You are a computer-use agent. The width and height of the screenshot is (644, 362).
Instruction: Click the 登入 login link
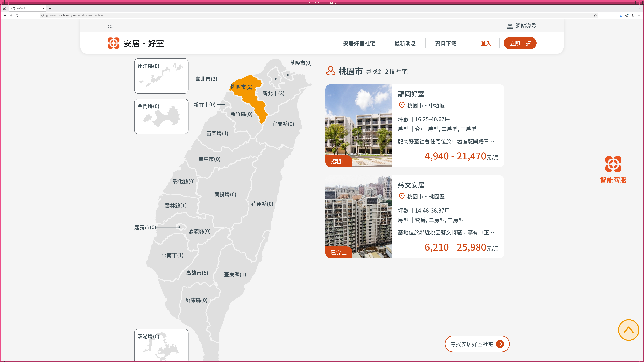486,43
